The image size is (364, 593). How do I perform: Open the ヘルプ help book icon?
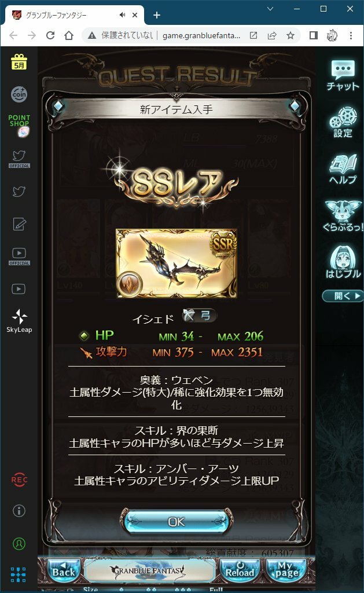[343, 169]
